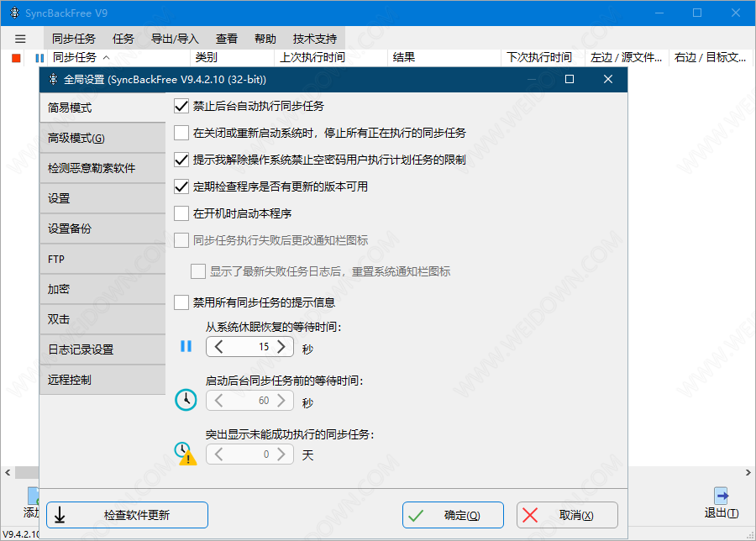The width and height of the screenshot is (756, 541).
Task: Open the 查看 menu
Action: 227,39
